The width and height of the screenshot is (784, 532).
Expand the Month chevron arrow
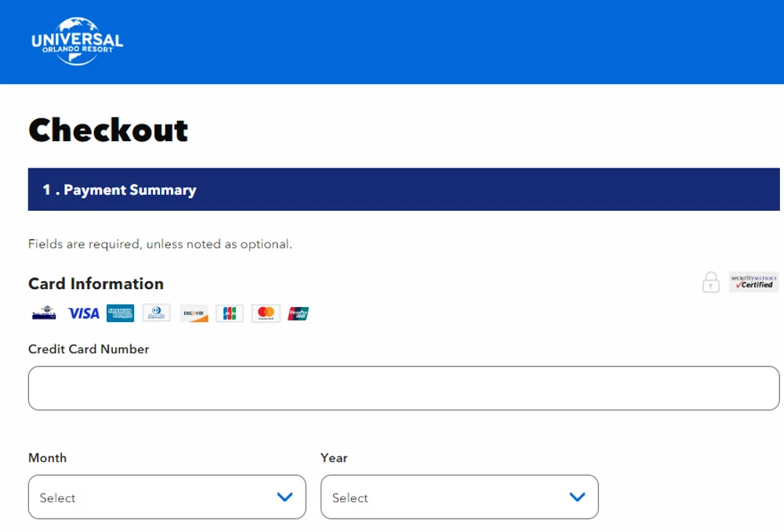click(x=285, y=497)
